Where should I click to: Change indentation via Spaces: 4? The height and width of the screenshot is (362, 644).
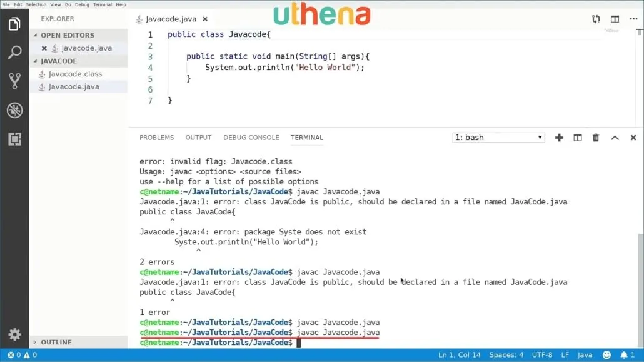pos(506,355)
